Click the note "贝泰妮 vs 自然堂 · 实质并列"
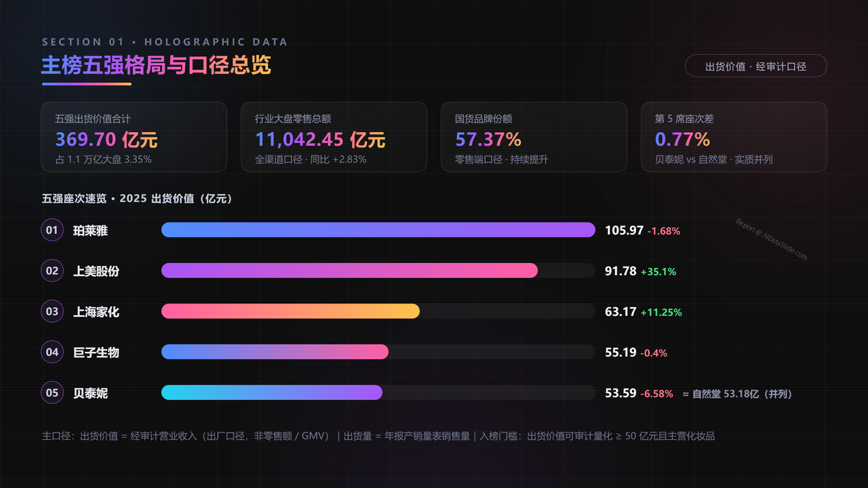The width and height of the screenshot is (868, 488). tap(714, 160)
